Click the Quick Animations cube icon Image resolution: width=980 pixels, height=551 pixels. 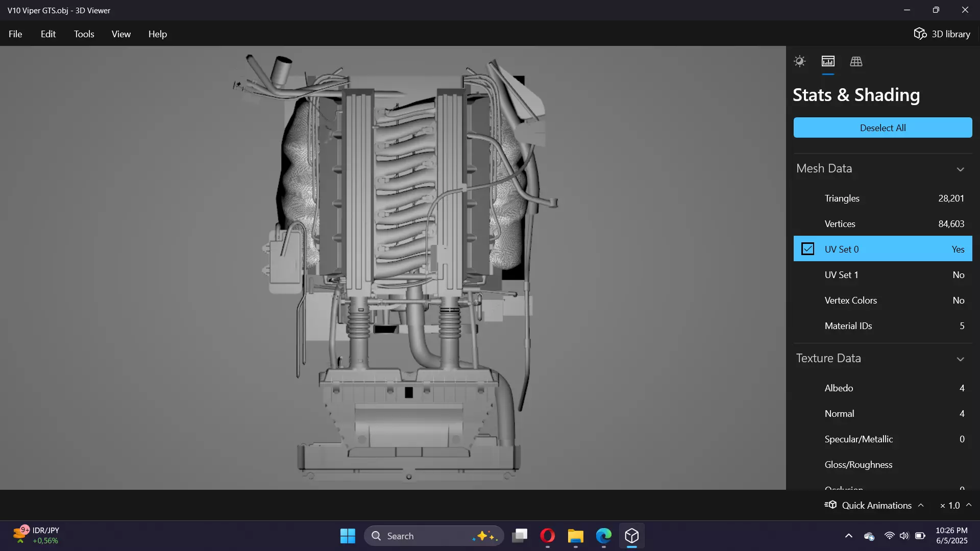[x=830, y=505]
